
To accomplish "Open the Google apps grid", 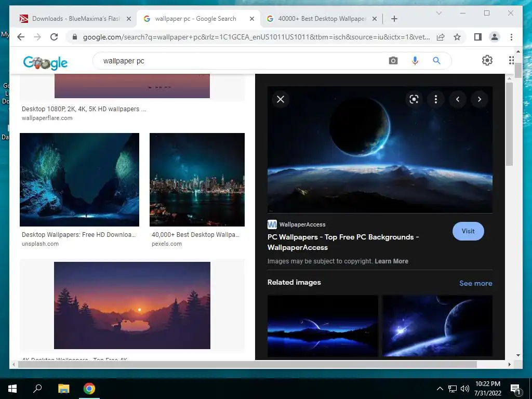I will 511,60.
